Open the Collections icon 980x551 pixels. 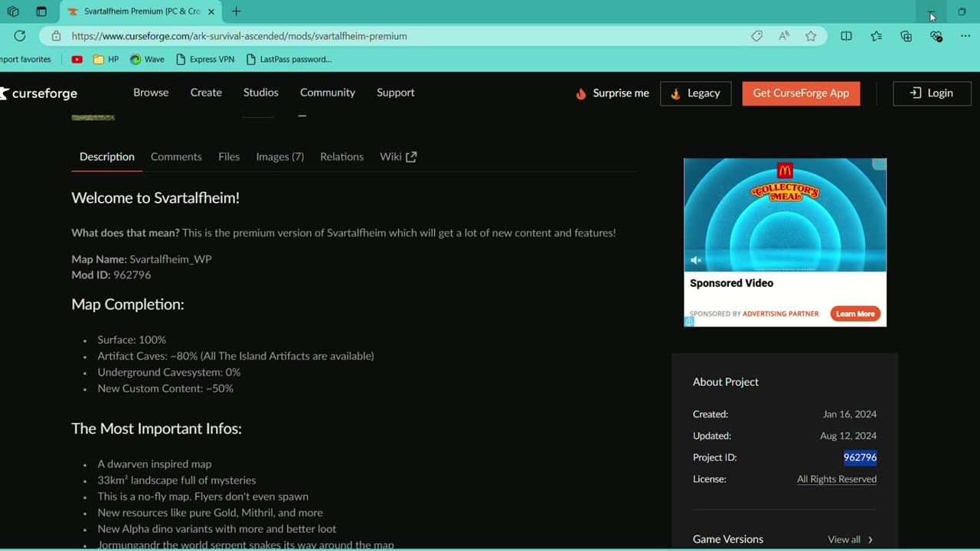tap(906, 36)
